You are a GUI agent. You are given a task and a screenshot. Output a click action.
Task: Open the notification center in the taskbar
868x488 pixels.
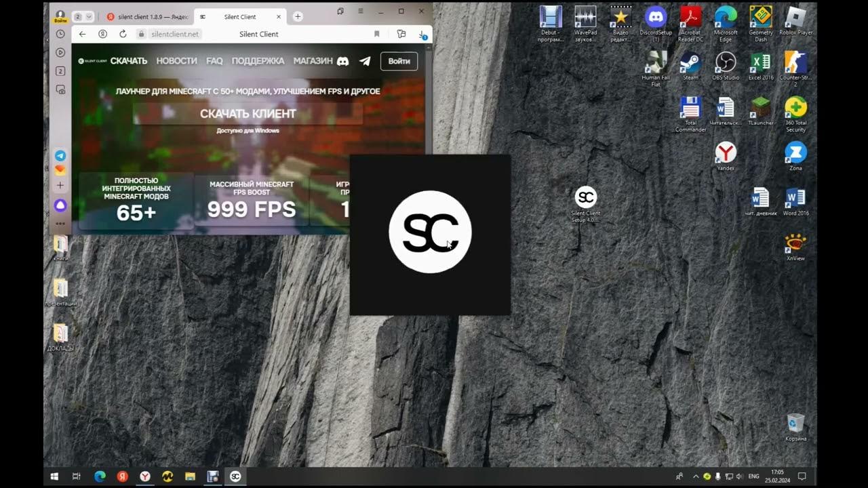click(802, 476)
